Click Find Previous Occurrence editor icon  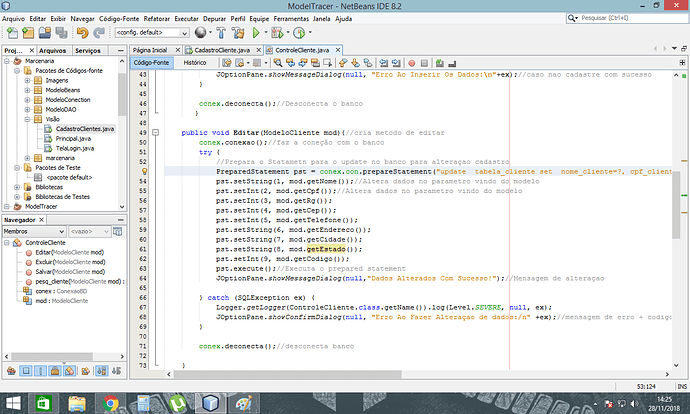(290, 63)
